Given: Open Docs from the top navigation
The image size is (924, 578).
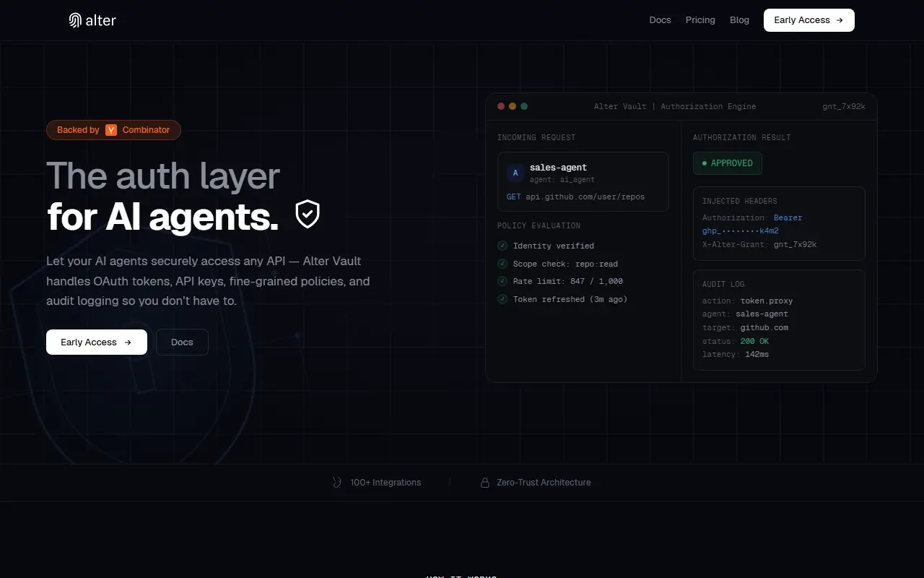Looking at the screenshot, I should [x=661, y=20].
